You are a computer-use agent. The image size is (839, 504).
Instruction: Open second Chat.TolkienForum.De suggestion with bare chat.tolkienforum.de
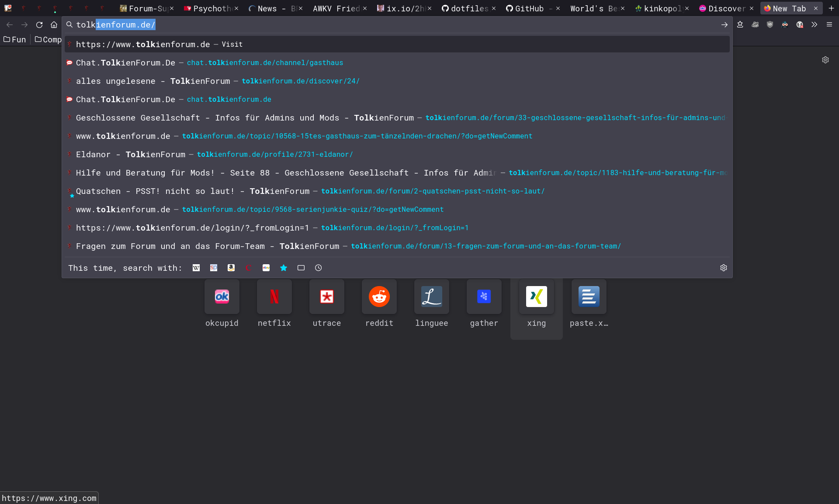coord(397,99)
